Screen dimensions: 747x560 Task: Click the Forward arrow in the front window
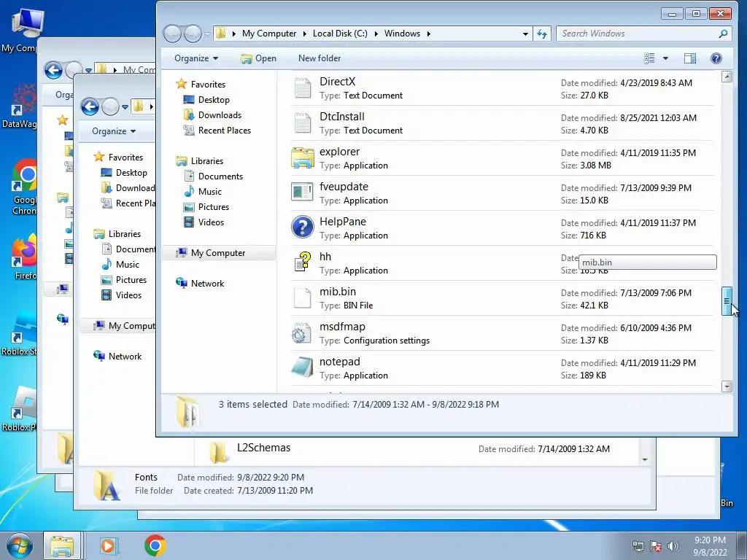[193, 34]
